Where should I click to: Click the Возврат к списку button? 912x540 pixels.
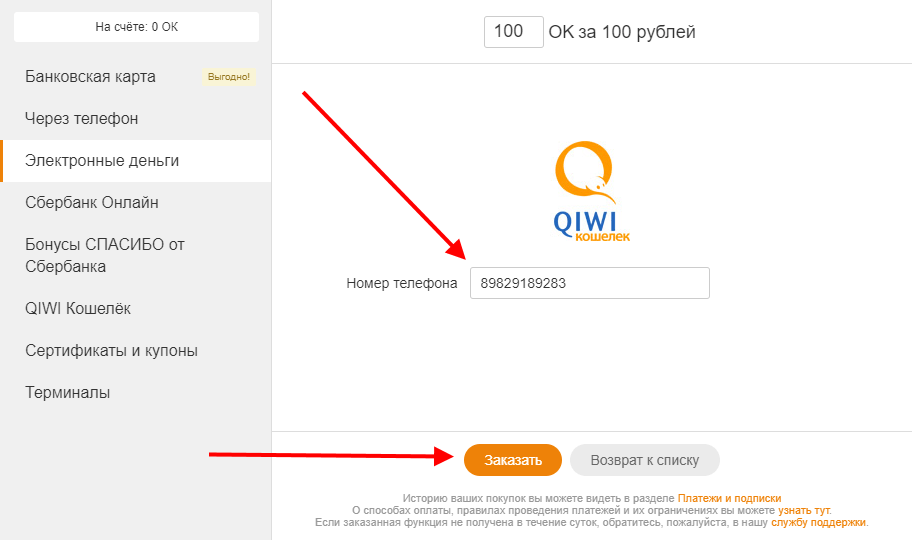(644, 460)
